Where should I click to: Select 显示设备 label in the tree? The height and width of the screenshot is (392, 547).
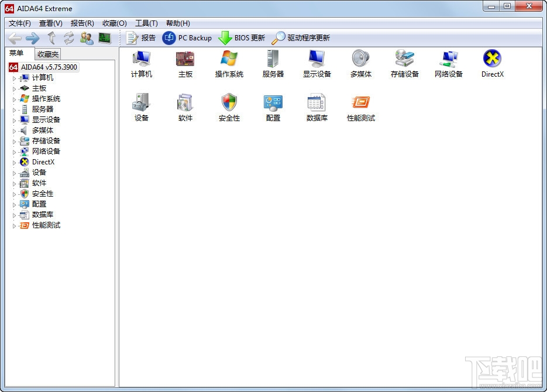pos(46,119)
